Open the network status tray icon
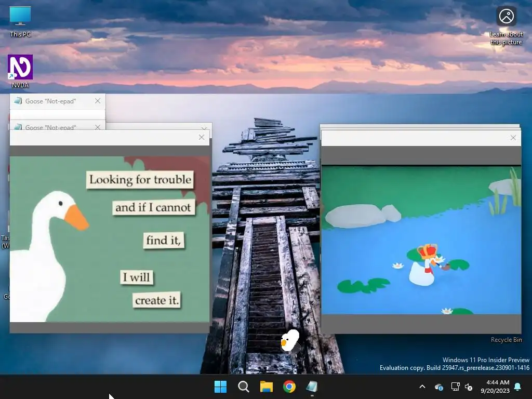Viewport: 532px width, 399px height. point(455,387)
